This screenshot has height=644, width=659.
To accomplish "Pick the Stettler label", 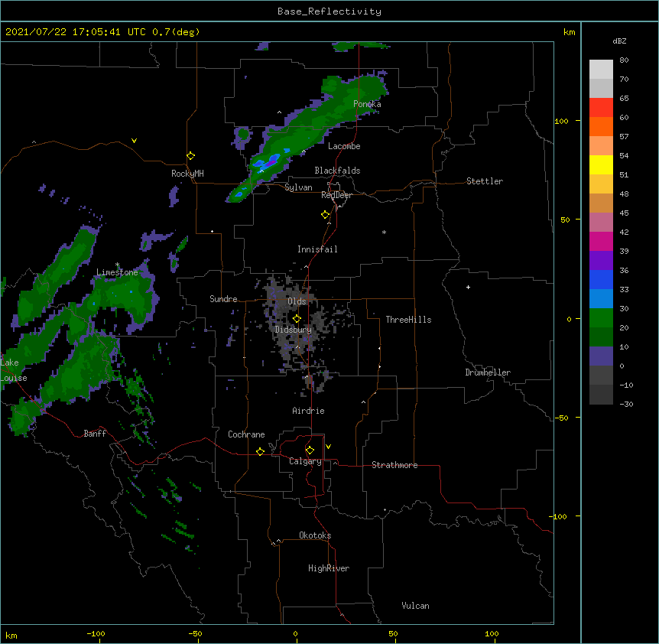I will (485, 181).
